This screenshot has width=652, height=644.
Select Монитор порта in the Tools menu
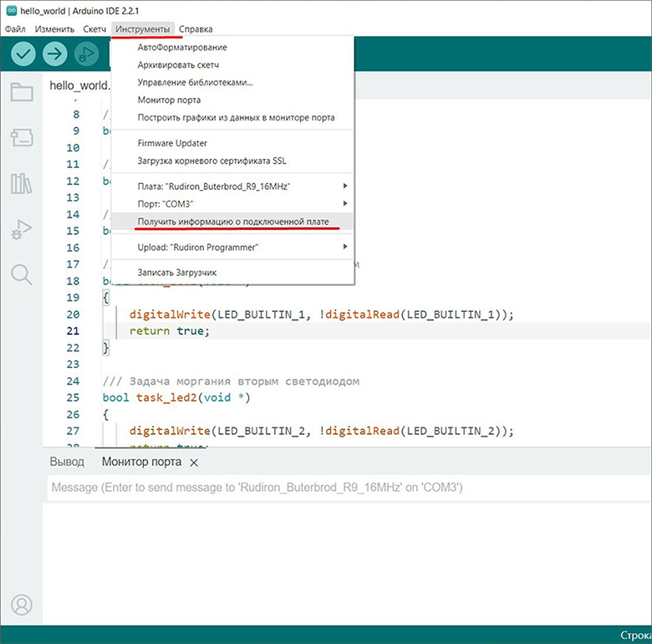(x=232, y=100)
